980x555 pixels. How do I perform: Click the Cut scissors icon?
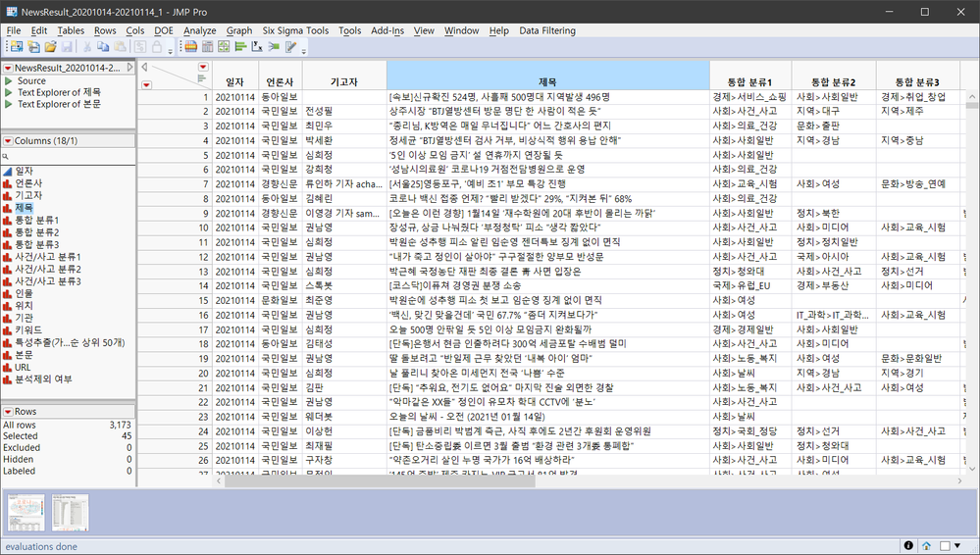87,47
